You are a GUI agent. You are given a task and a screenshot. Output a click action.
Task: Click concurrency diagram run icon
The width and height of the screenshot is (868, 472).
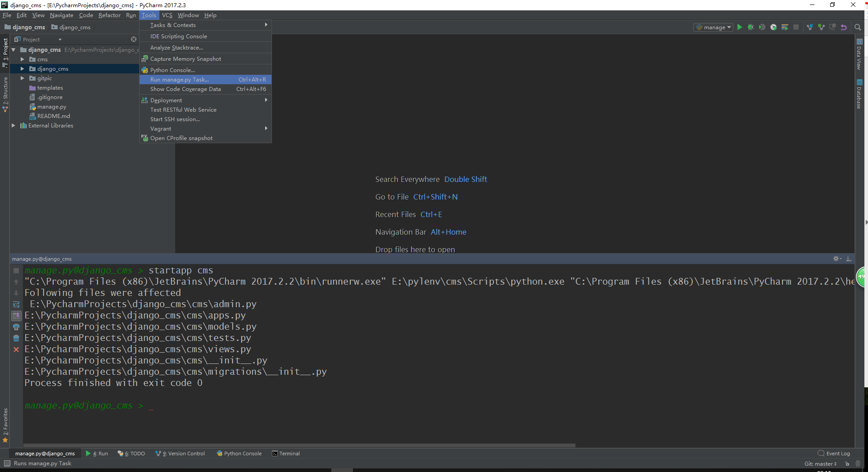pyautogui.click(x=785, y=27)
